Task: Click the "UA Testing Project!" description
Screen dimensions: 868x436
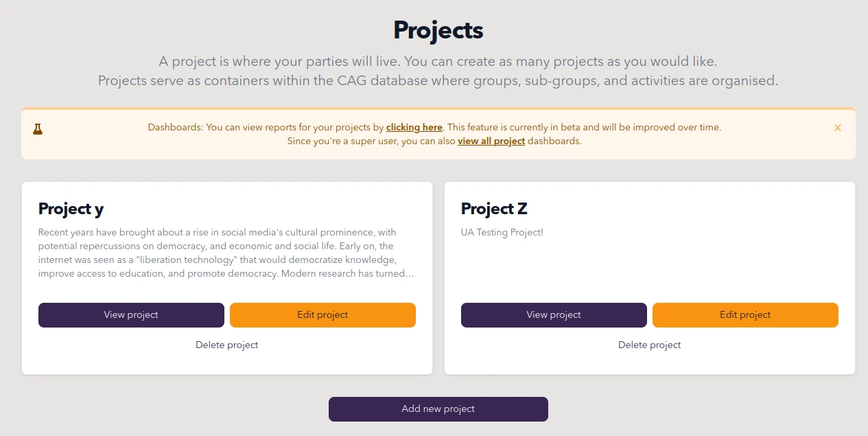Action: 502,232
